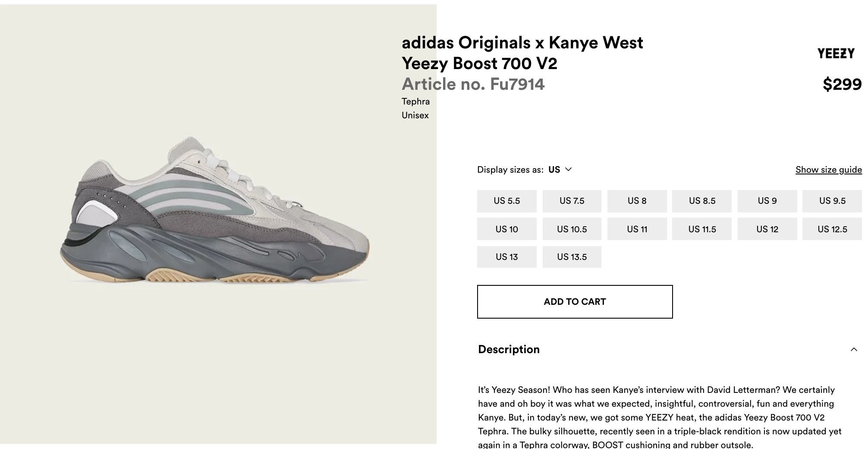Image resolution: width=868 pixels, height=449 pixels.
Task: Pick size US 12.5
Action: (x=832, y=229)
